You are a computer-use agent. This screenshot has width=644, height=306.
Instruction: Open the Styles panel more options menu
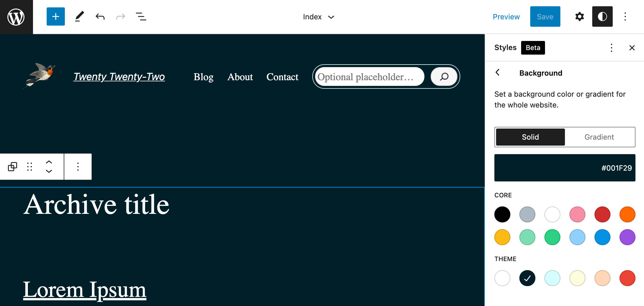pos(611,48)
